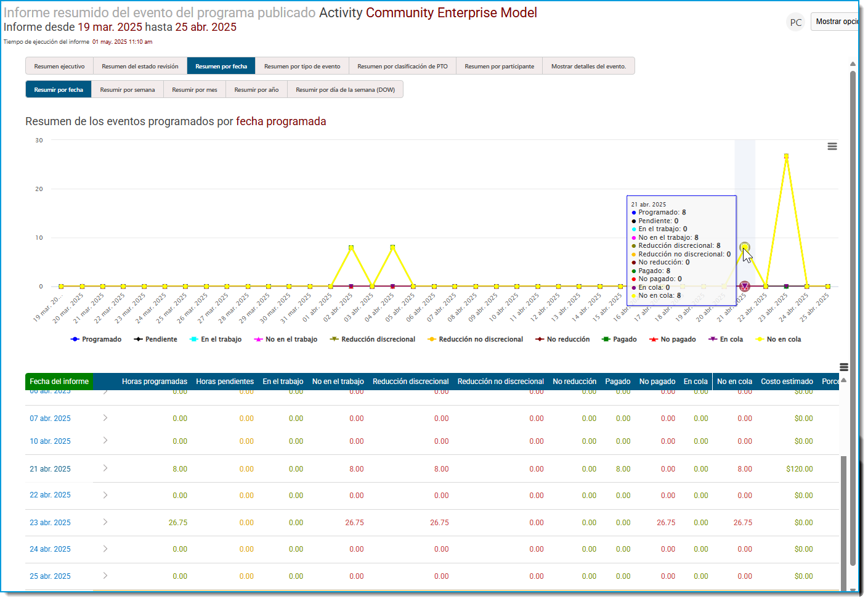The image size is (868, 601).
Task: Click the No pagado table column header
Action: pos(657,382)
